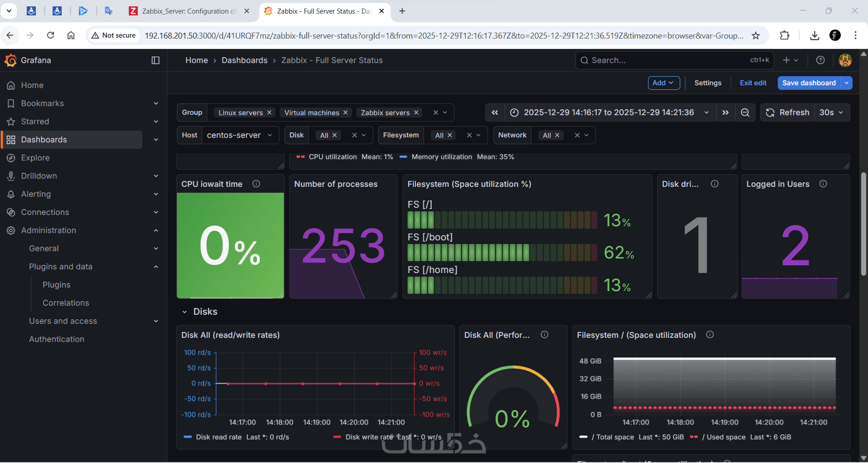Switch to the Zabbix_Server Configuration browser tab
868x463 pixels.
tap(189, 11)
